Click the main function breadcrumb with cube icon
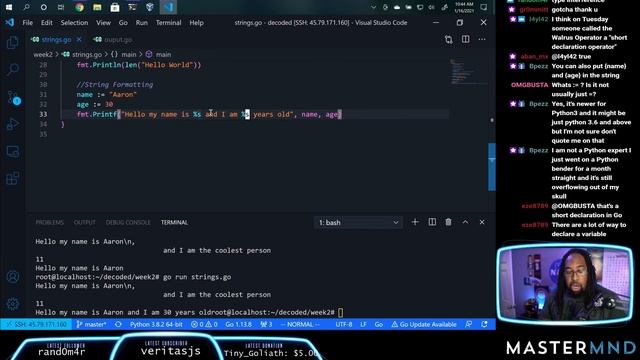Screen dimensions: 640x360 point(159,54)
